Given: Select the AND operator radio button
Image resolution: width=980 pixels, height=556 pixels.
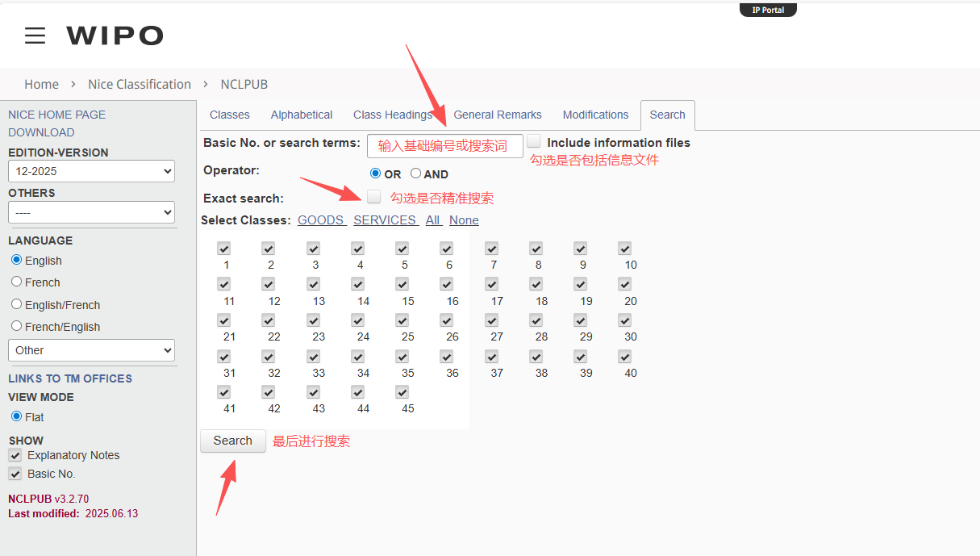Looking at the screenshot, I should (415, 173).
